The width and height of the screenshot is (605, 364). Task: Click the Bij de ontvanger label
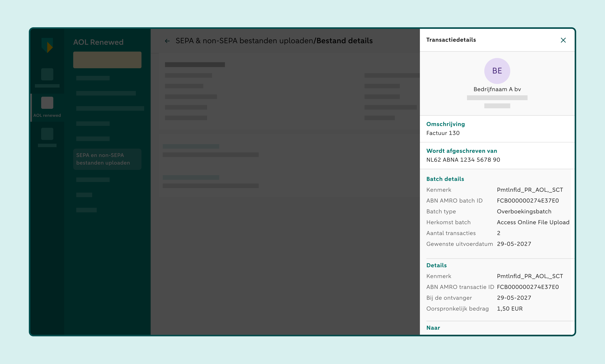tap(449, 298)
